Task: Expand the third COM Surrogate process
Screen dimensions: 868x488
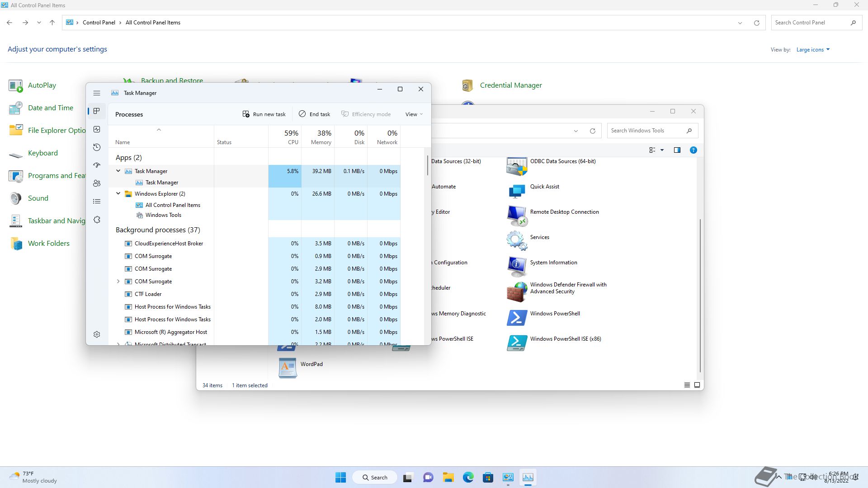Action: (118, 281)
